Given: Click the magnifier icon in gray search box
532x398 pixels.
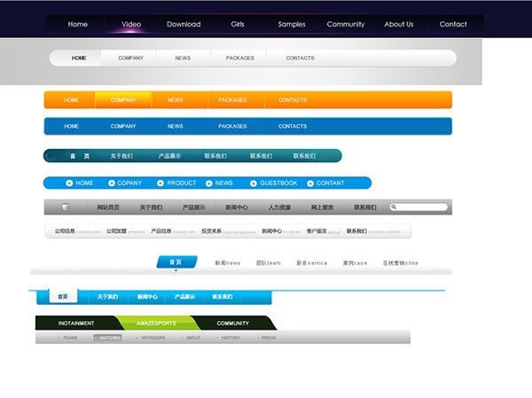Looking at the screenshot, I should pos(395,207).
